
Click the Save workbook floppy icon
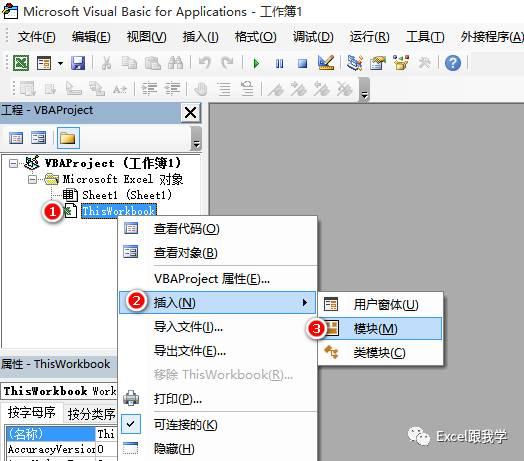(x=78, y=63)
